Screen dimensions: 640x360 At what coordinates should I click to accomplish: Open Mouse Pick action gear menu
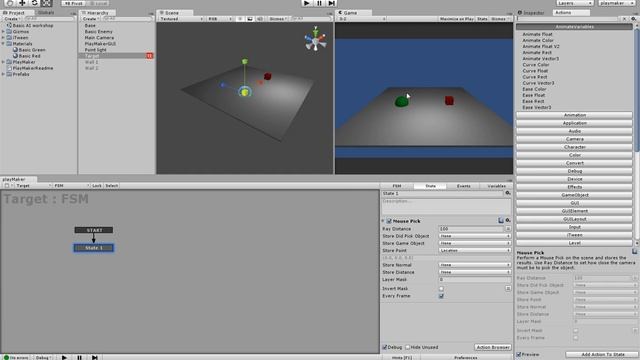click(508, 220)
